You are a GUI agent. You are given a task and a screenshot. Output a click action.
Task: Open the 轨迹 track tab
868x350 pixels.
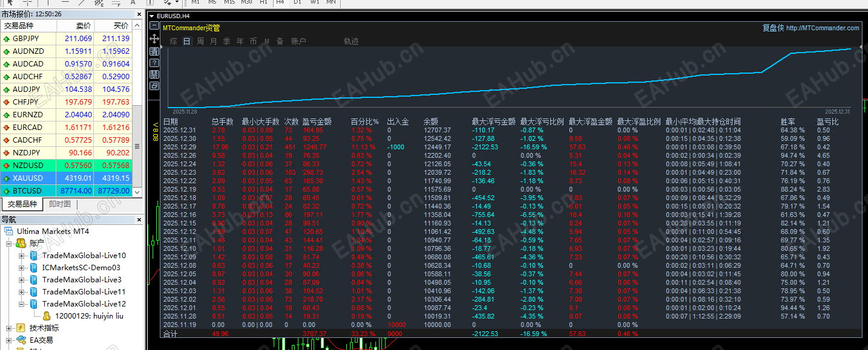[352, 41]
